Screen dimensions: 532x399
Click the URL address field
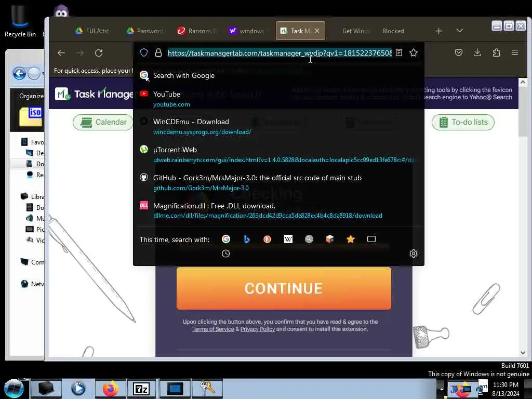280,53
